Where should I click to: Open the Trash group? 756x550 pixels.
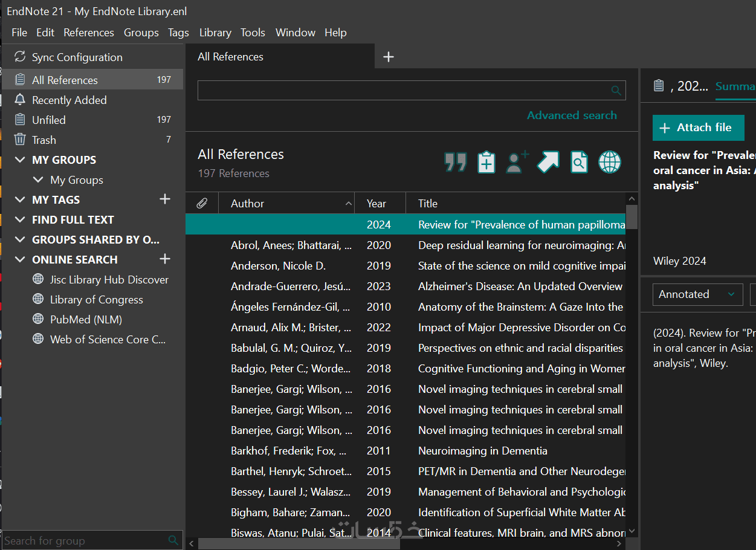pyautogui.click(x=44, y=140)
